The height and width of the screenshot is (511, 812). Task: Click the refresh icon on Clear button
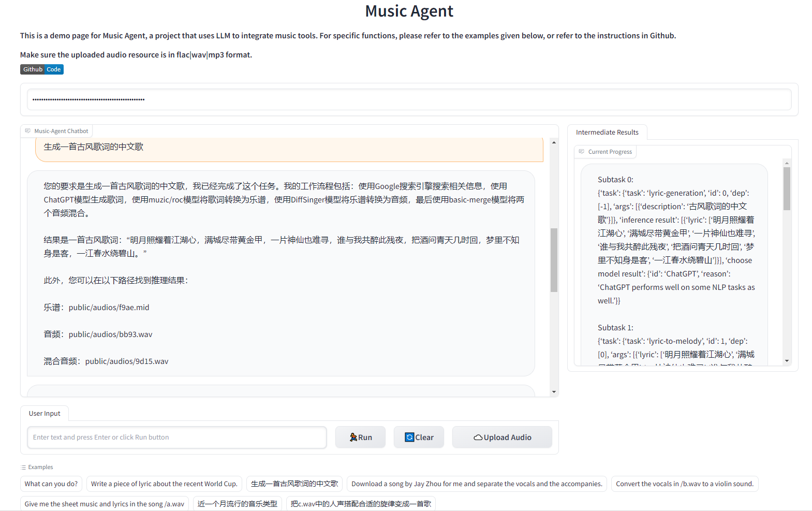(x=409, y=437)
